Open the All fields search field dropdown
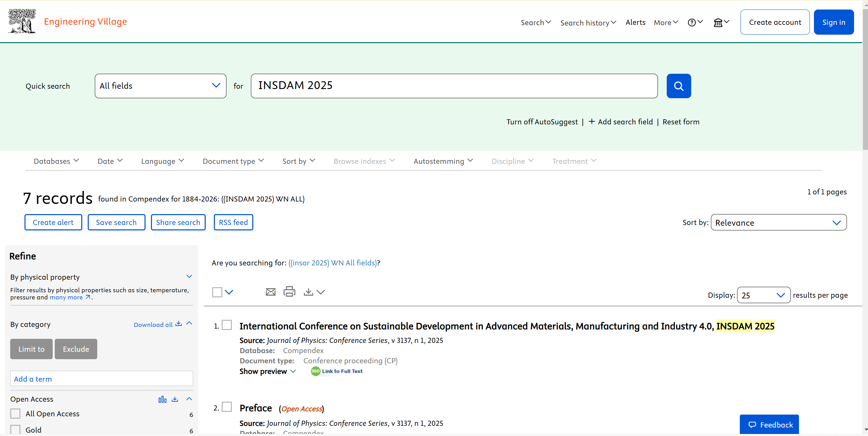 point(160,86)
